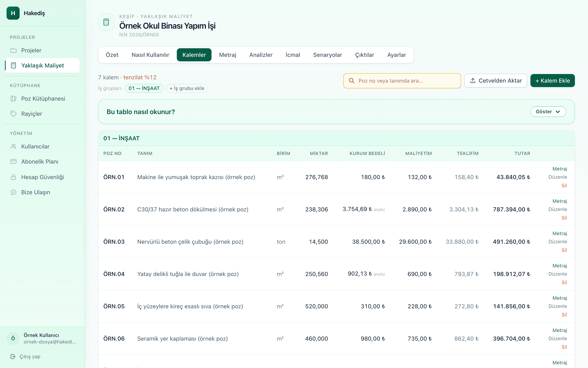Click the Projeler folder icon

(13, 50)
